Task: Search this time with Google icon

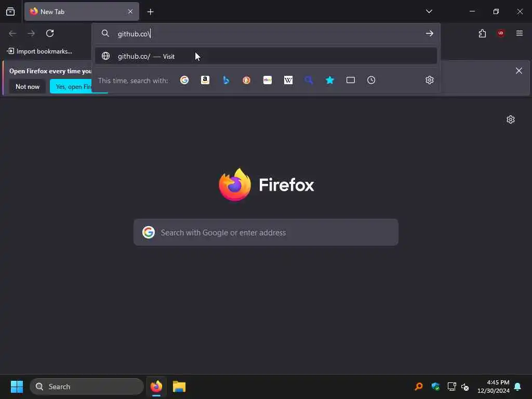Action: pos(184,80)
